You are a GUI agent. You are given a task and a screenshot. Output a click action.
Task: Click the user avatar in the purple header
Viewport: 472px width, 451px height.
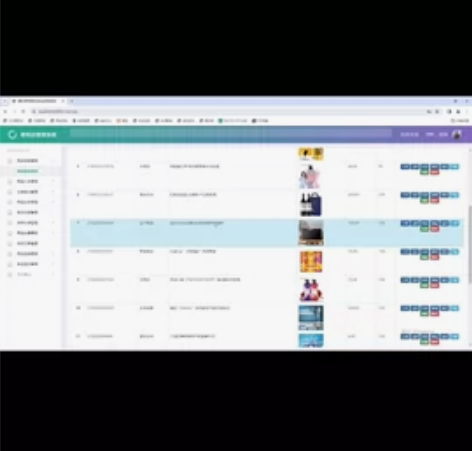pyautogui.click(x=456, y=135)
